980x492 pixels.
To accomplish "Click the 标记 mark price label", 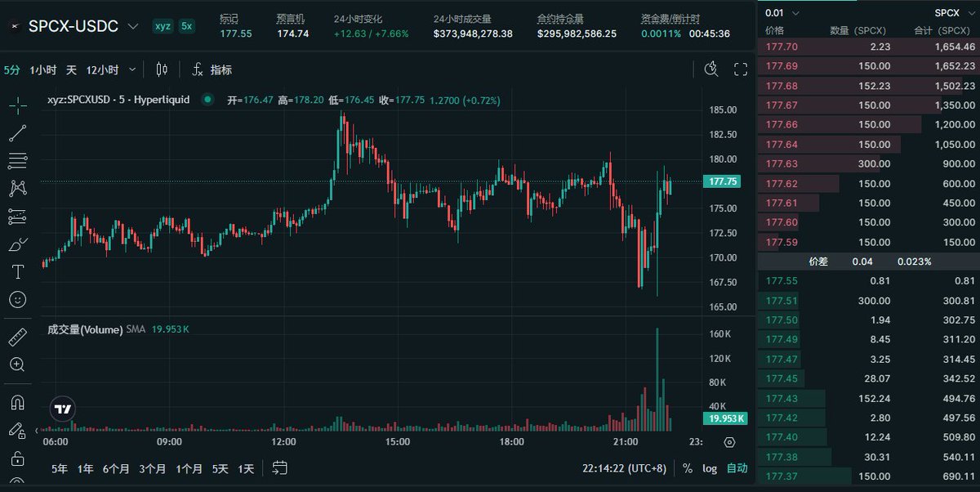I will click(x=229, y=18).
